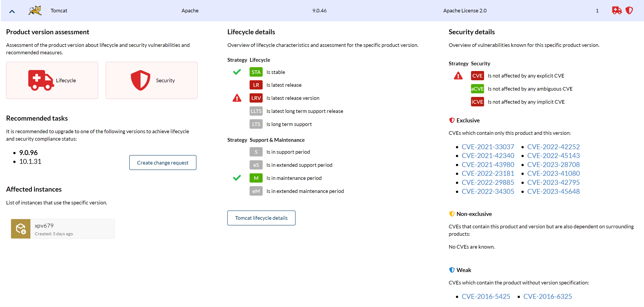Open CVE-2021-43980 link
The height and width of the screenshot is (307, 644).
(487, 165)
